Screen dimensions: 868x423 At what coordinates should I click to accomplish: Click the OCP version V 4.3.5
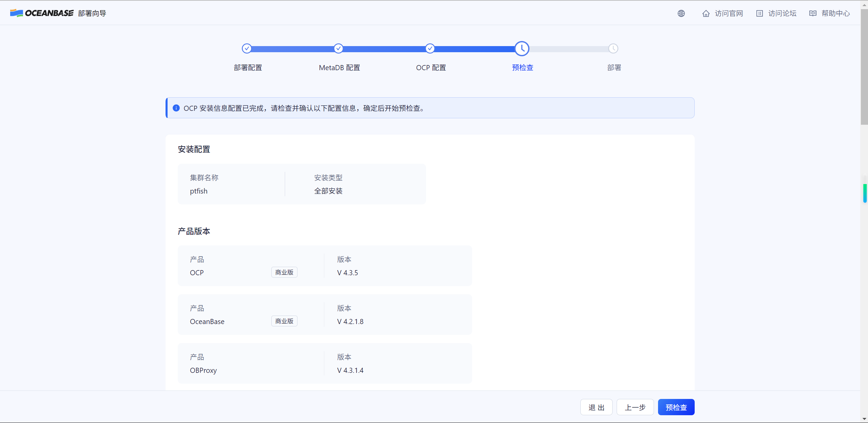point(348,273)
